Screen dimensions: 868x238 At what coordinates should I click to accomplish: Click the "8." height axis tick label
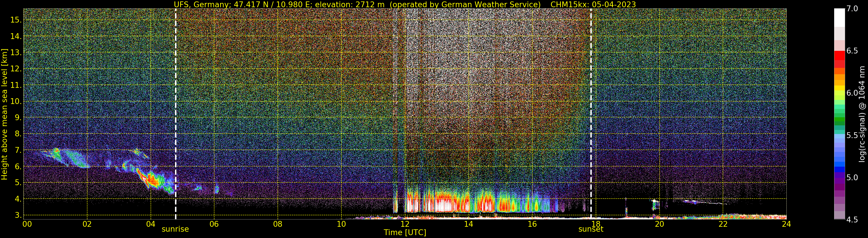pos(19,134)
